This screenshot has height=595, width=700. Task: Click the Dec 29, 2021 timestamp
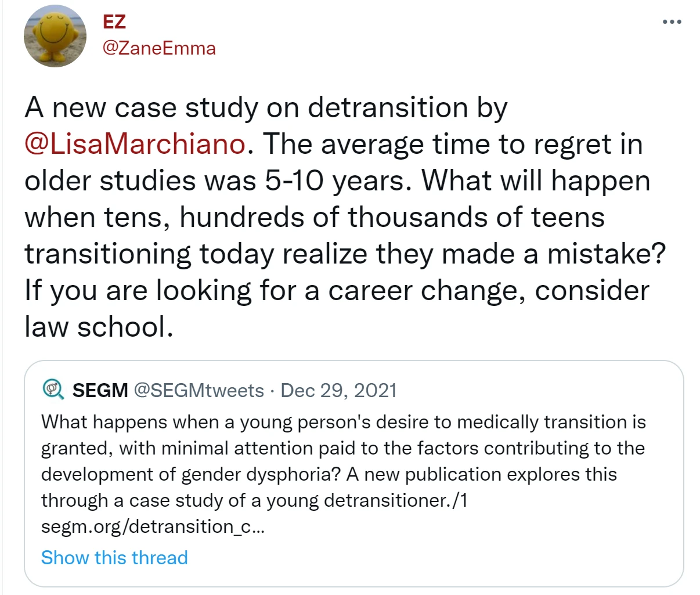[338, 391]
